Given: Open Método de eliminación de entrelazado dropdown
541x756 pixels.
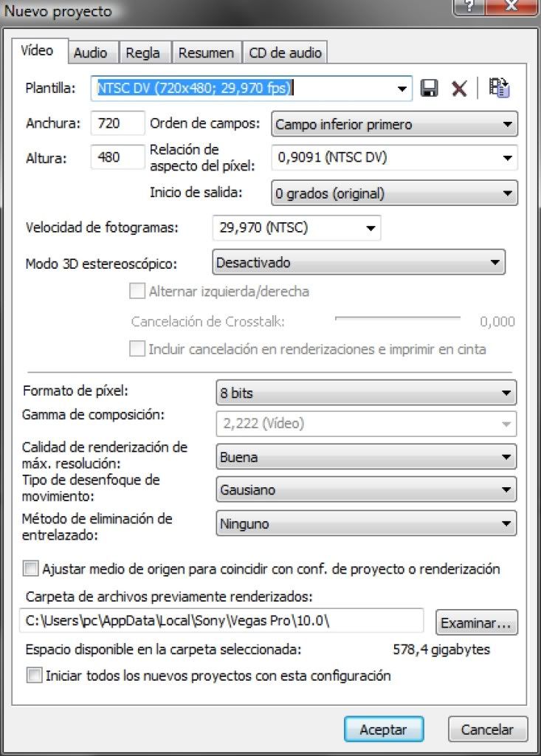Looking at the screenshot, I should [366, 523].
